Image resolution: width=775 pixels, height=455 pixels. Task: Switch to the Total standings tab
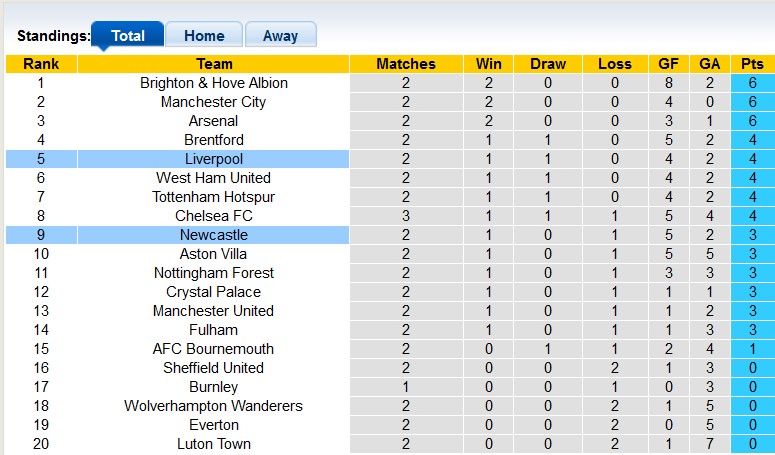[x=128, y=36]
